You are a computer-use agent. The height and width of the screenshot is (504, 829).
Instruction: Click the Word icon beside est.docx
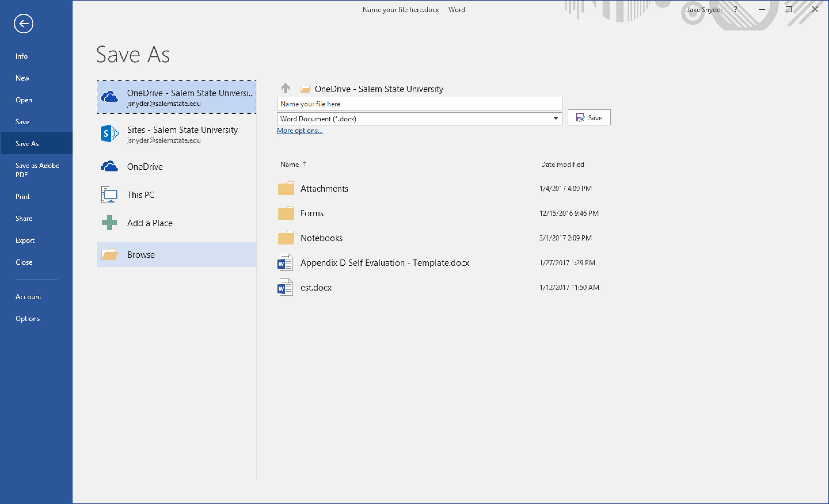(285, 287)
